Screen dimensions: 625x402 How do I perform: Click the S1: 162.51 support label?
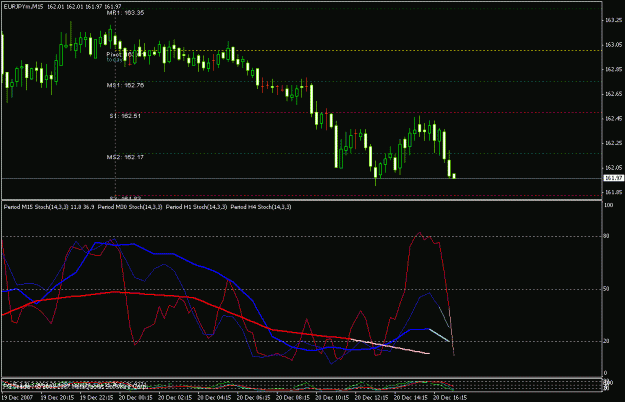click(125, 116)
